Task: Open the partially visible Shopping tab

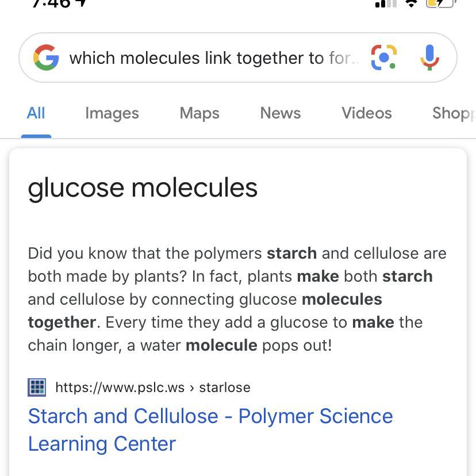Action: pyautogui.click(x=453, y=113)
